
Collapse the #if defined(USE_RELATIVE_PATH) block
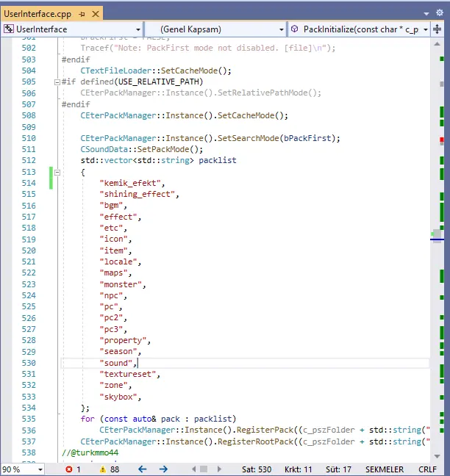[57, 82]
